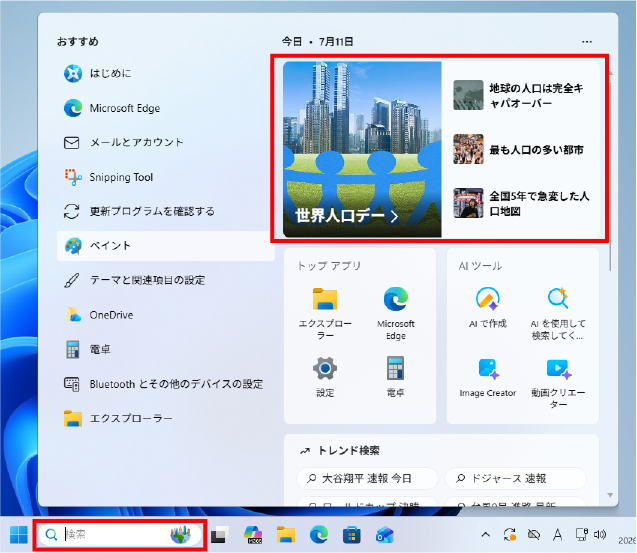The height and width of the screenshot is (553, 637).
Task: Open article 地球の人口は完全キャパオーバー
Action: click(x=520, y=95)
